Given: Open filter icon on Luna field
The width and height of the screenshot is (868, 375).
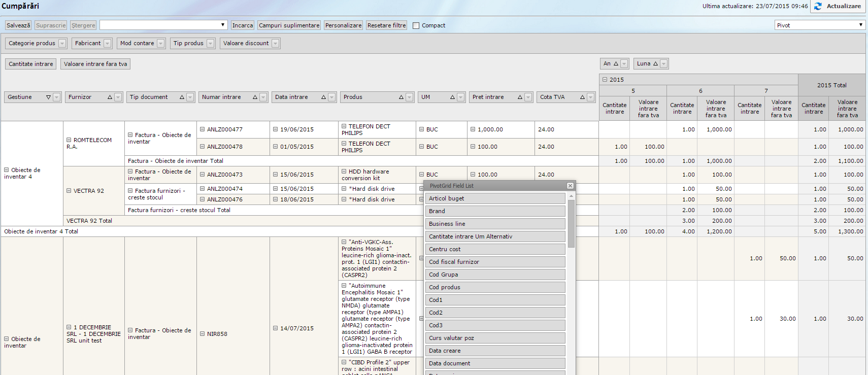Looking at the screenshot, I should click(664, 64).
